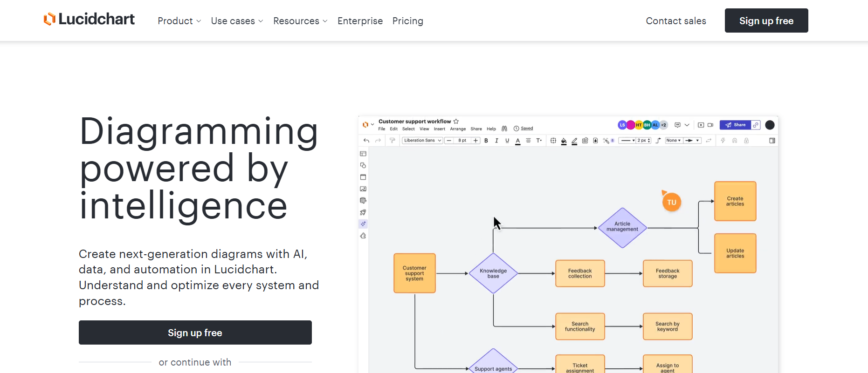Click the copy link icon beside Share
The image size is (868, 373).
tap(756, 125)
